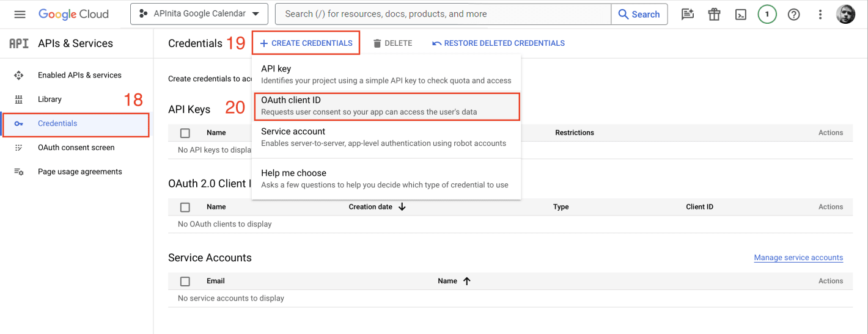This screenshot has height=334, width=868.
Task: Click the Create Credentials button
Action: point(306,43)
